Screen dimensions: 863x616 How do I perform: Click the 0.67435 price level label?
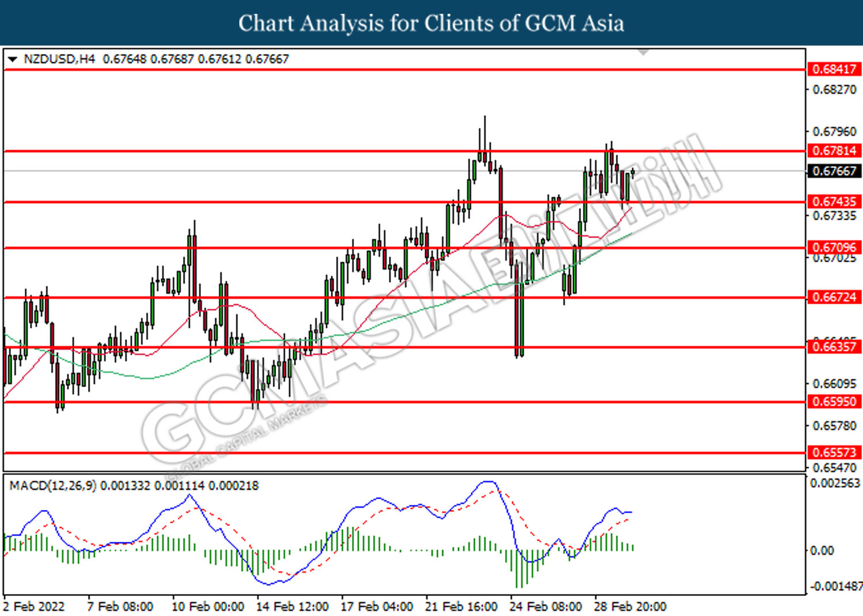835,202
